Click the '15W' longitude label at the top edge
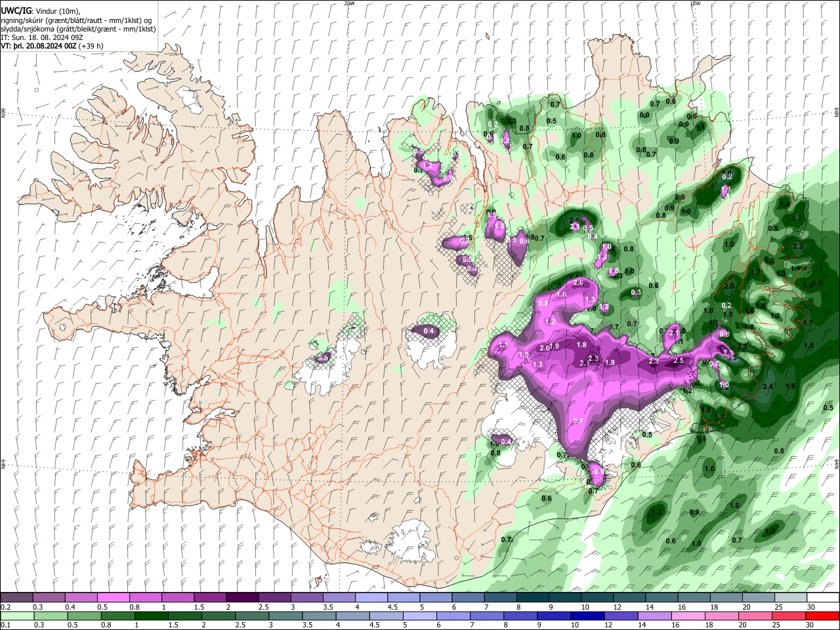 tap(695, 3)
